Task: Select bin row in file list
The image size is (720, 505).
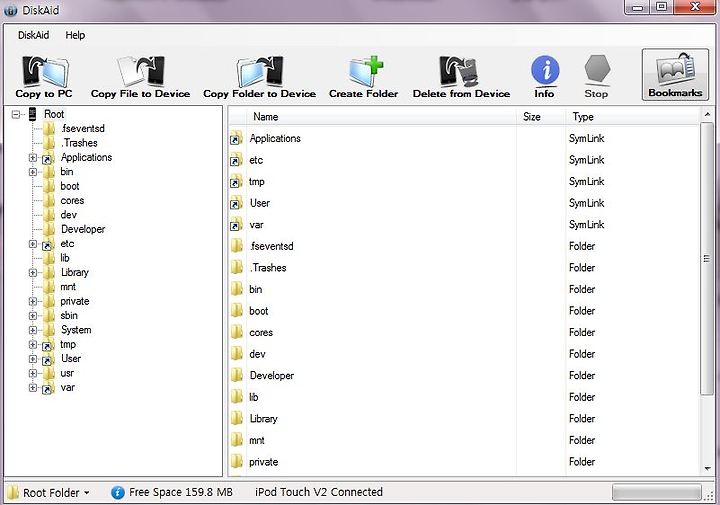Action: (463, 289)
